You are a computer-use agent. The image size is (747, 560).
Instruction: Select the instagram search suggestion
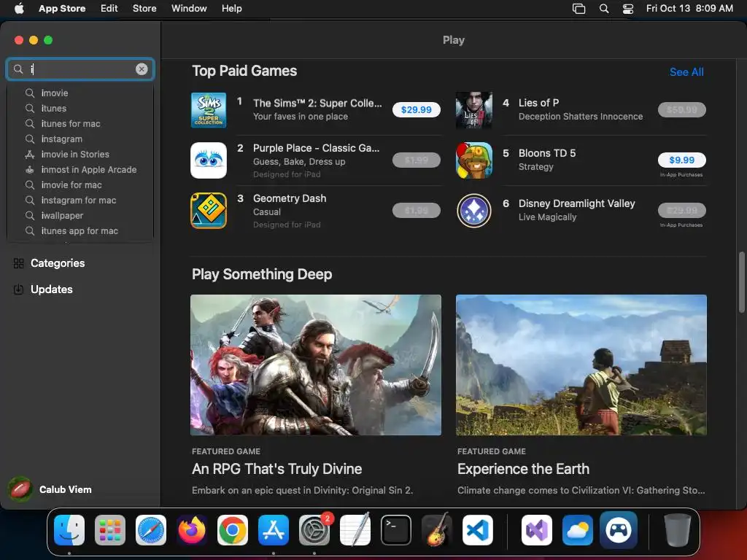[80, 139]
